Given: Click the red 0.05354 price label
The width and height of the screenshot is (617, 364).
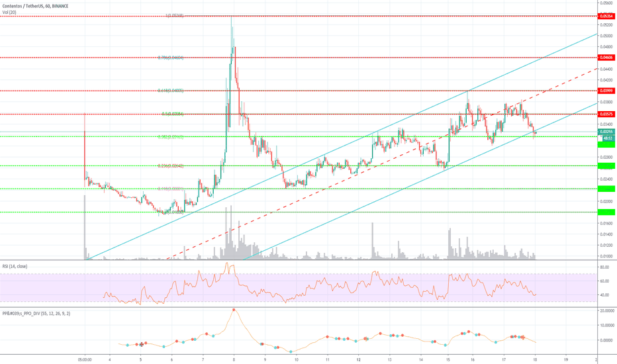Looking at the screenshot, I should 606,16.
